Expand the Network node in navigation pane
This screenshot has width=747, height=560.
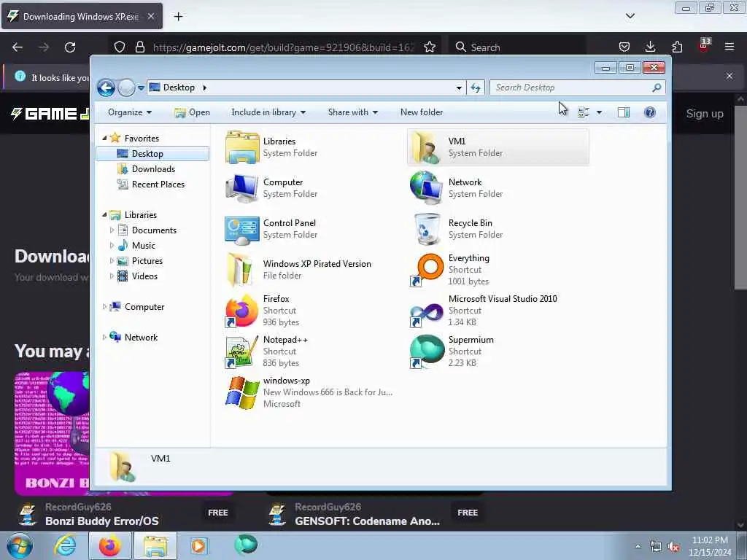point(104,337)
